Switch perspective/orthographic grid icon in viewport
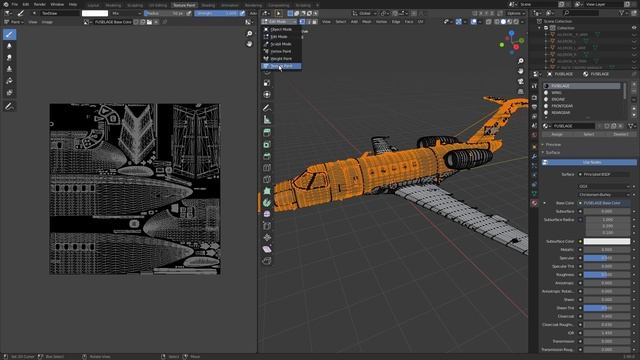The height and width of the screenshot is (360, 640). coord(520,91)
